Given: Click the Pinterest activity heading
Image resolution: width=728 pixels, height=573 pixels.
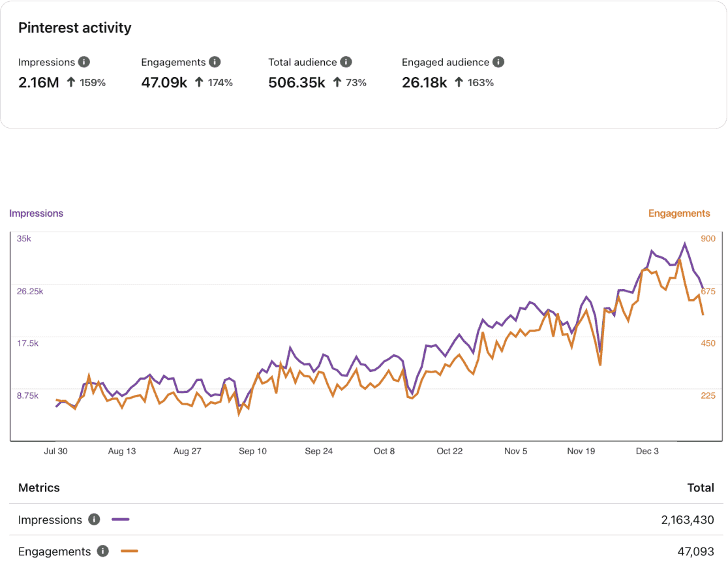Looking at the screenshot, I should [x=75, y=27].
